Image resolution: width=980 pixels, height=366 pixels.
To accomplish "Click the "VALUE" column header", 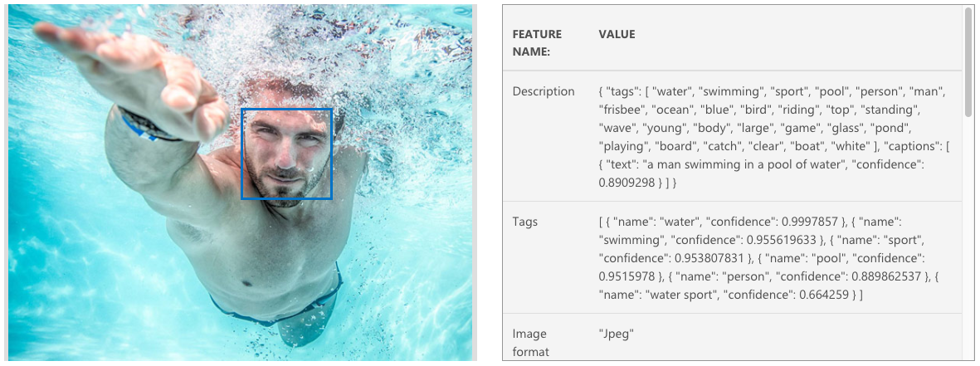I will coord(617,34).
